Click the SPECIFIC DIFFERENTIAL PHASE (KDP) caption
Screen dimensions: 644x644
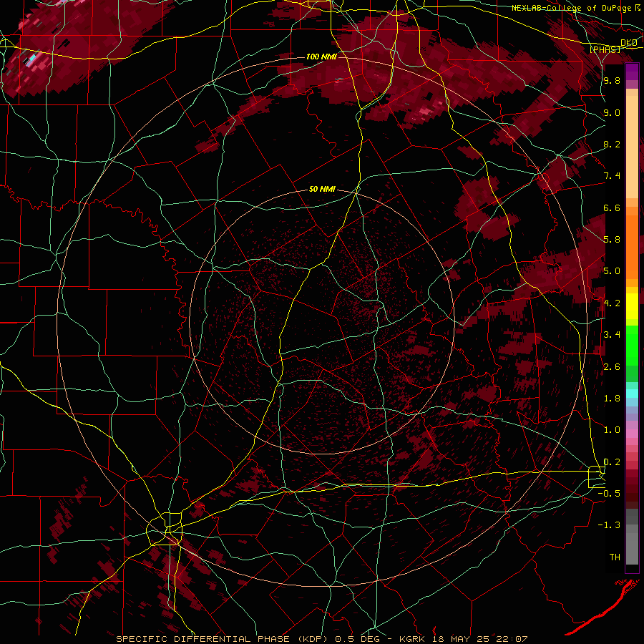coord(223,639)
